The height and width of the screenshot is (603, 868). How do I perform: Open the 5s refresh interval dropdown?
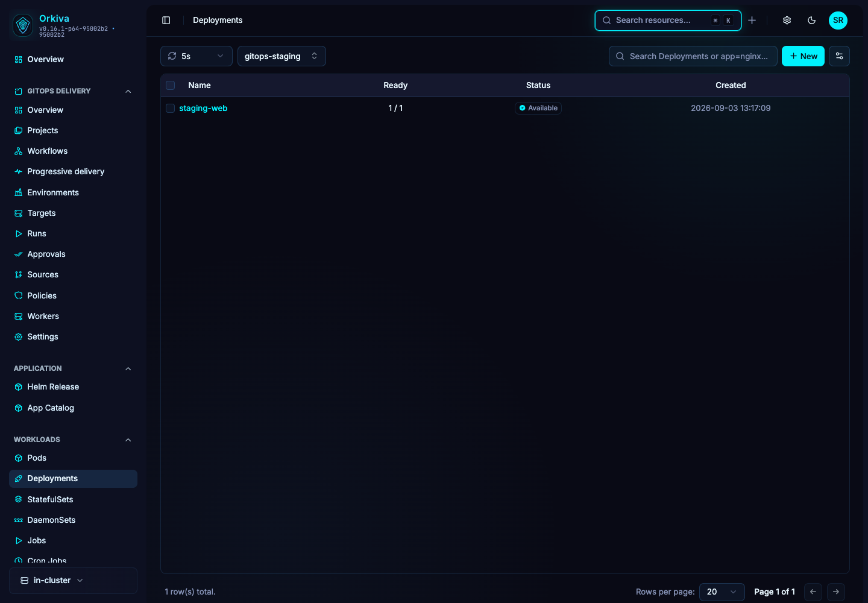(197, 56)
